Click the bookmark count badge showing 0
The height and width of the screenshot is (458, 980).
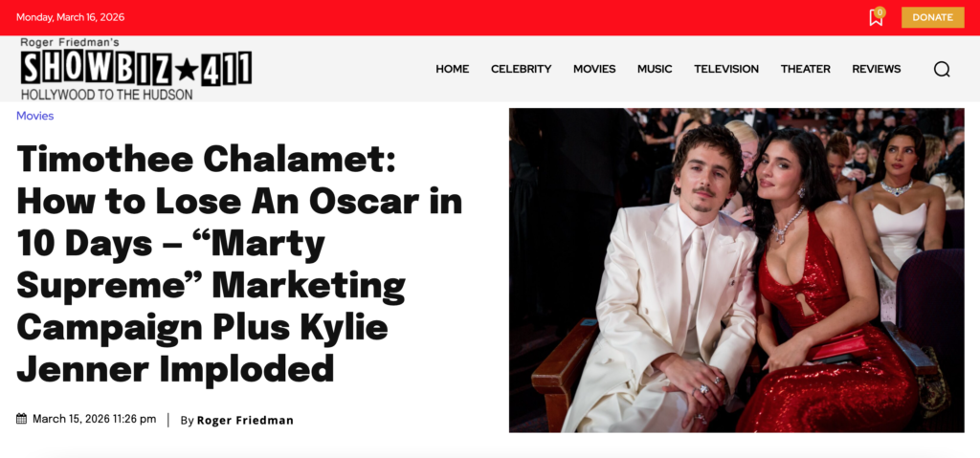(880, 12)
